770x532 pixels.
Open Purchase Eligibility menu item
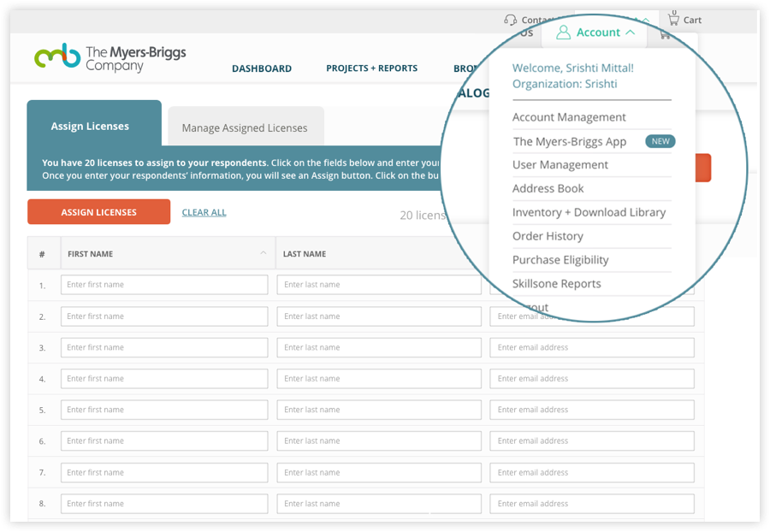tap(560, 260)
